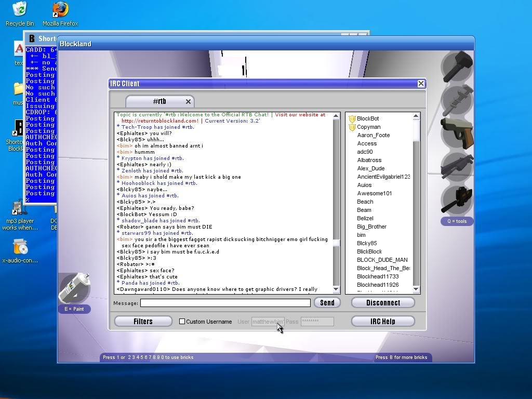
Task: Select Access in the user list
Action: (x=367, y=143)
